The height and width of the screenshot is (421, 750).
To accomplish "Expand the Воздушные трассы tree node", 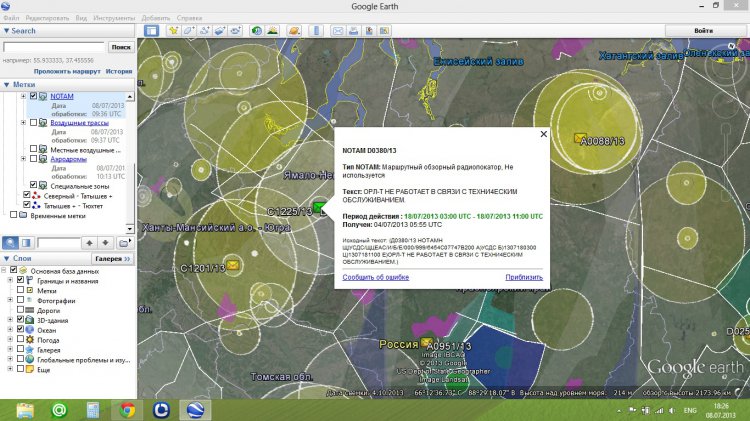I will click(23, 122).
